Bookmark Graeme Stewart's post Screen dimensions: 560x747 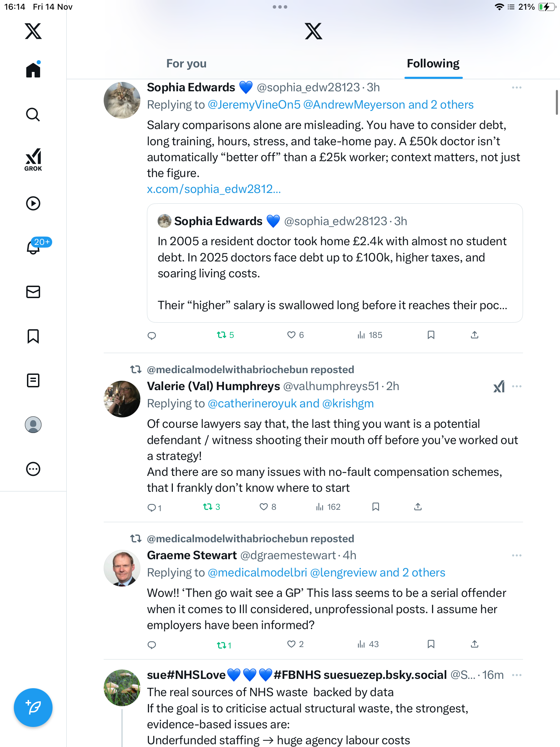[x=431, y=644]
